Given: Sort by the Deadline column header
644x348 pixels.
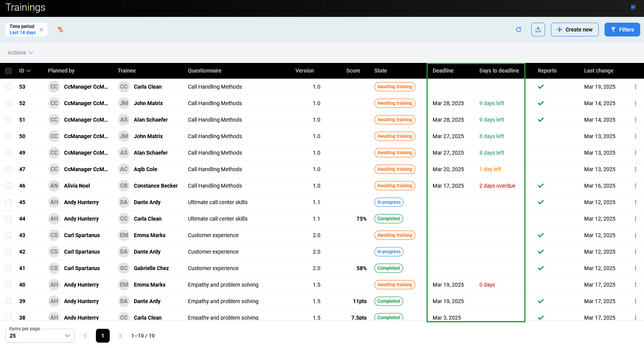Looking at the screenshot, I should point(443,71).
